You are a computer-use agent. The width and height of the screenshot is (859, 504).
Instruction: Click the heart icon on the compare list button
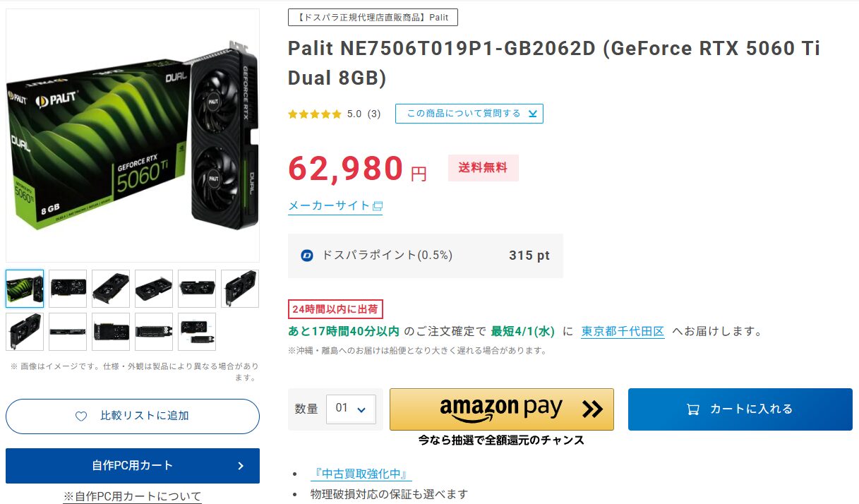point(81,416)
